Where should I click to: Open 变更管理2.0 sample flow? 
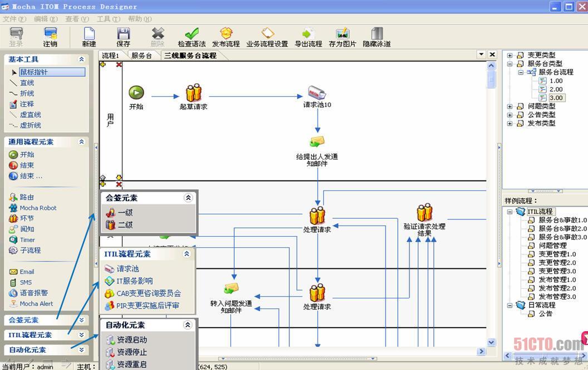point(557,263)
